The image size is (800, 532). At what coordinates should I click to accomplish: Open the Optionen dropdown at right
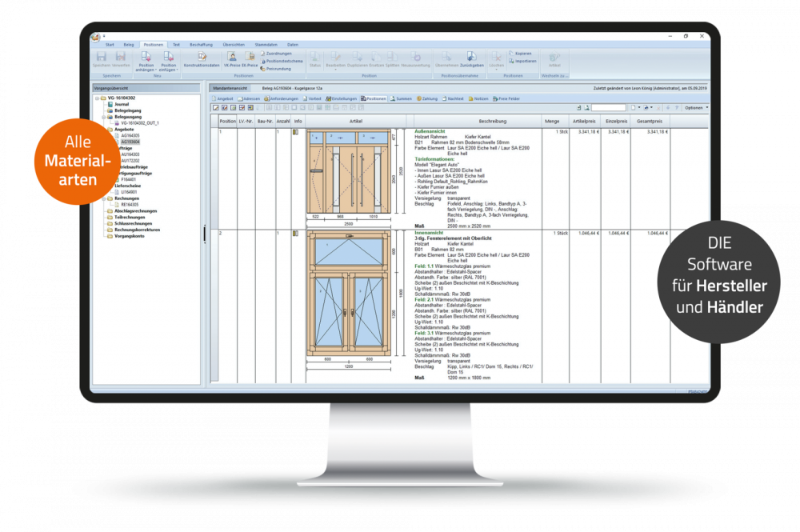(x=694, y=107)
